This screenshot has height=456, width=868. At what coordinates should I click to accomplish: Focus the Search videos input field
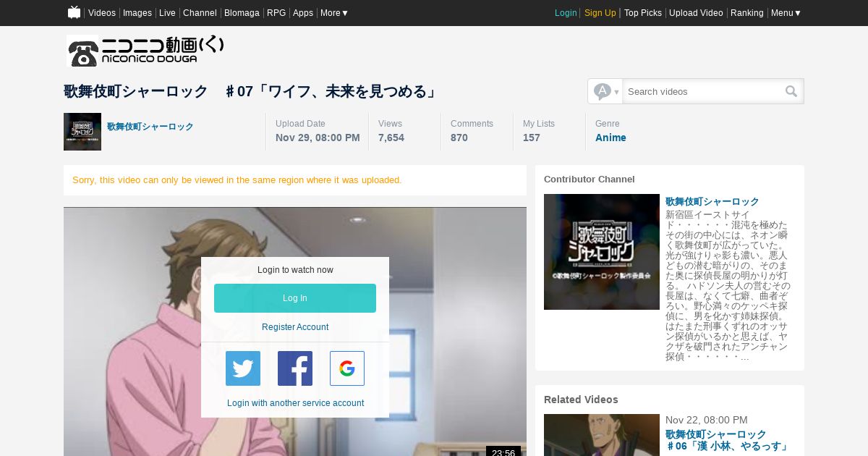pos(703,91)
